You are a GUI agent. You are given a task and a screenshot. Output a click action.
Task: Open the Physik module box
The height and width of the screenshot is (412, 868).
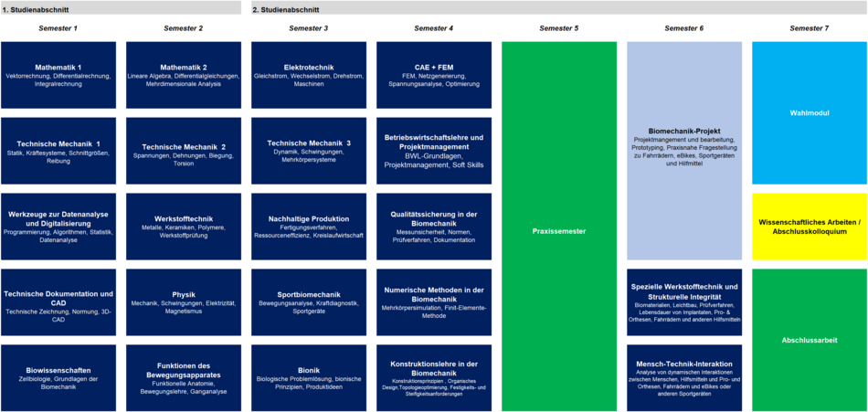pos(184,302)
